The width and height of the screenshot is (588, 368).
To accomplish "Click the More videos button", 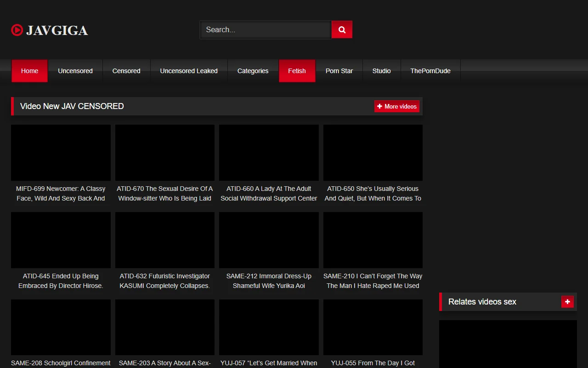I will pos(397,106).
